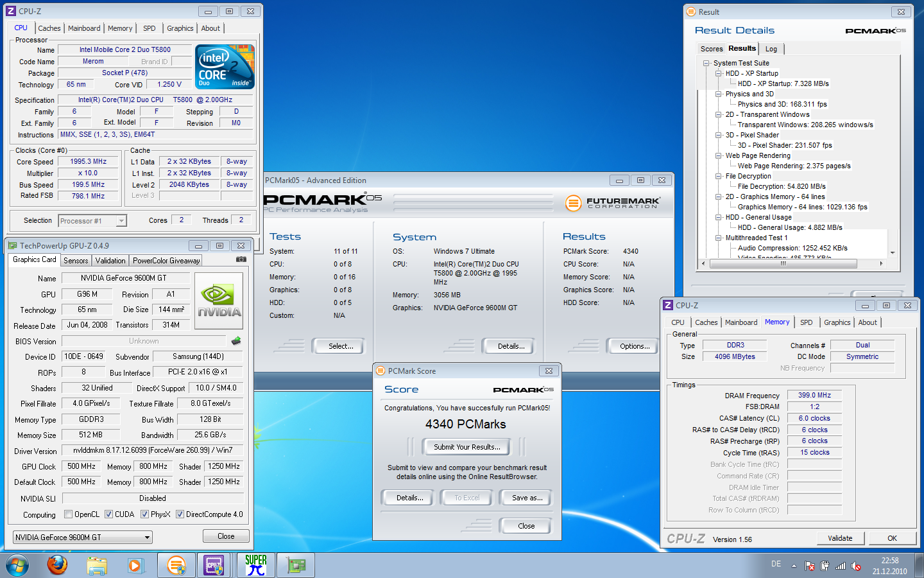
Task: Click the CPU-Z Core Speed value field
Action: [x=89, y=162]
